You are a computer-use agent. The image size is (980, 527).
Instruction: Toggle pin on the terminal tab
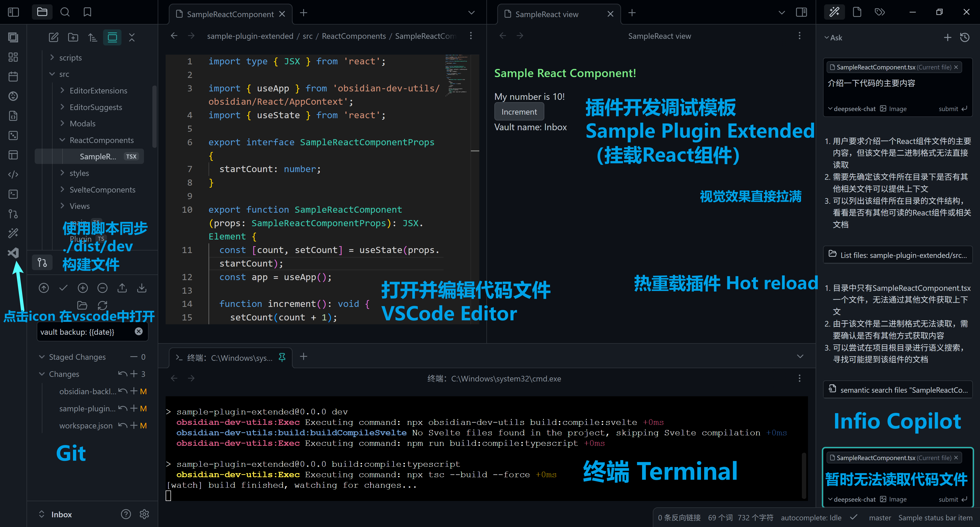282,357
